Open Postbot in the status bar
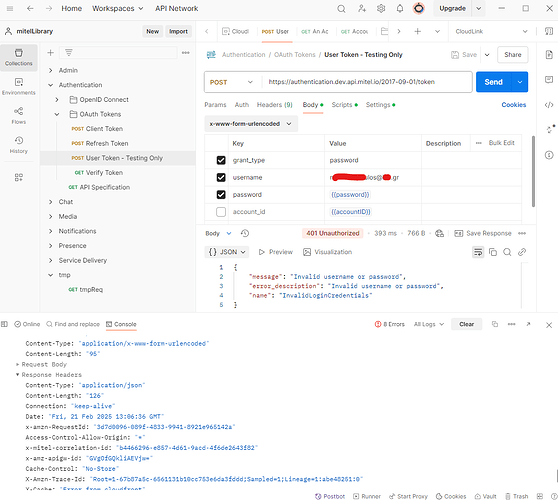Viewport: 558px width, 500px height. tap(330, 496)
